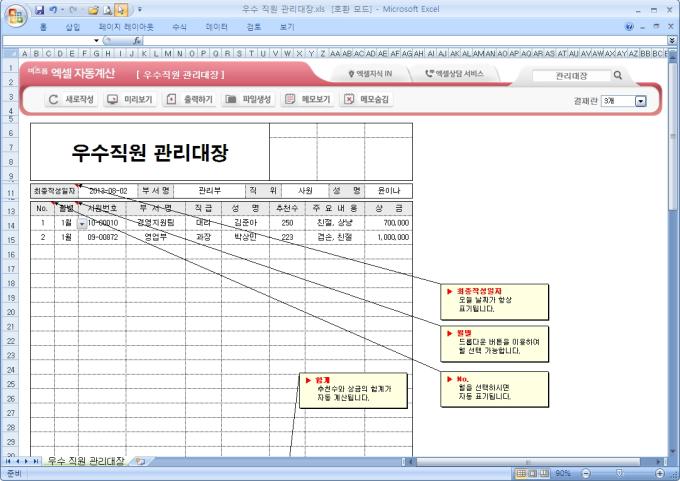
Task: Open Customize Quick Access Toolbar dropdown
Action: click(140, 9)
